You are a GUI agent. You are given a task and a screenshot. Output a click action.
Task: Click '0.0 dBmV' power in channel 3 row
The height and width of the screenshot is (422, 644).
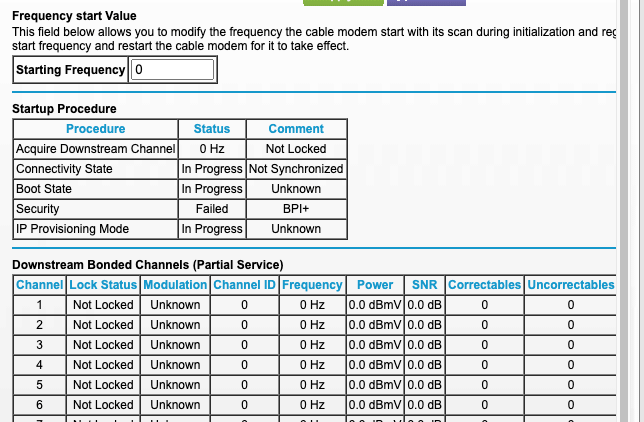point(375,345)
